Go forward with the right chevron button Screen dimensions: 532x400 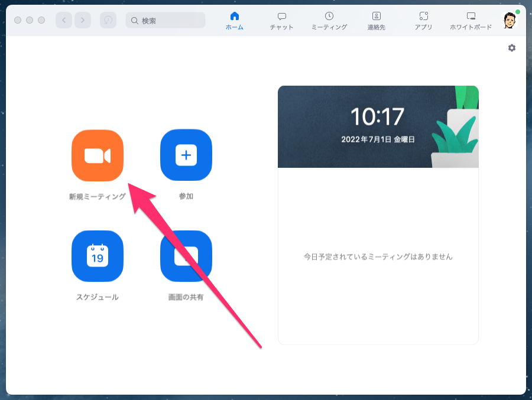click(x=83, y=20)
